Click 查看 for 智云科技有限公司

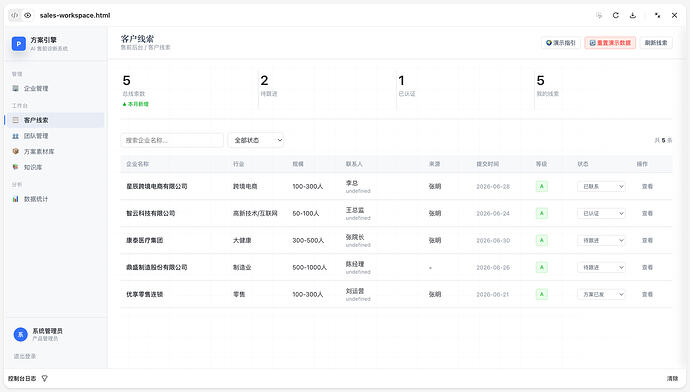[x=647, y=213]
